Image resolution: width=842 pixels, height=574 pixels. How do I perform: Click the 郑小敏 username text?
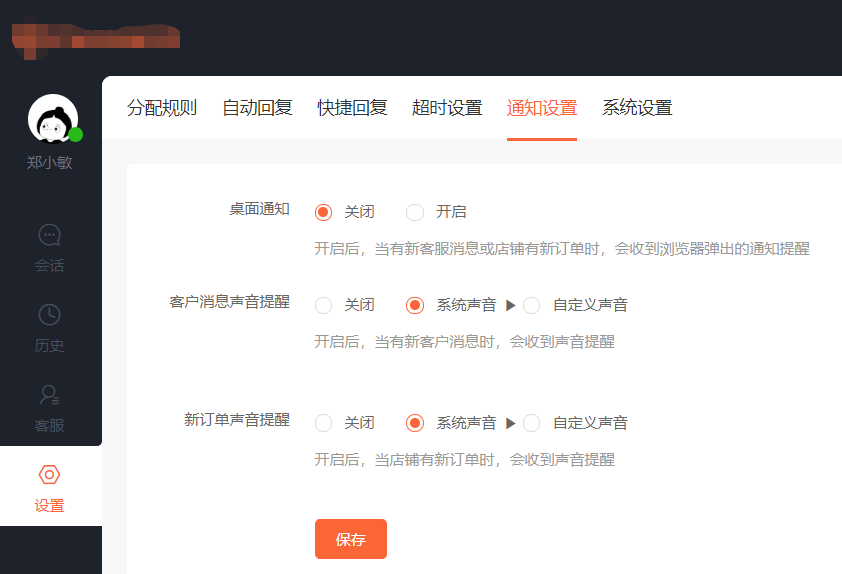click(49, 162)
